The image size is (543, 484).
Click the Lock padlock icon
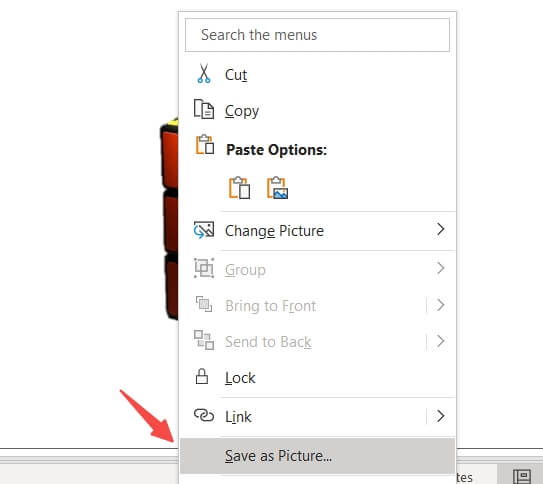pyautogui.click(x=202, y=377)
